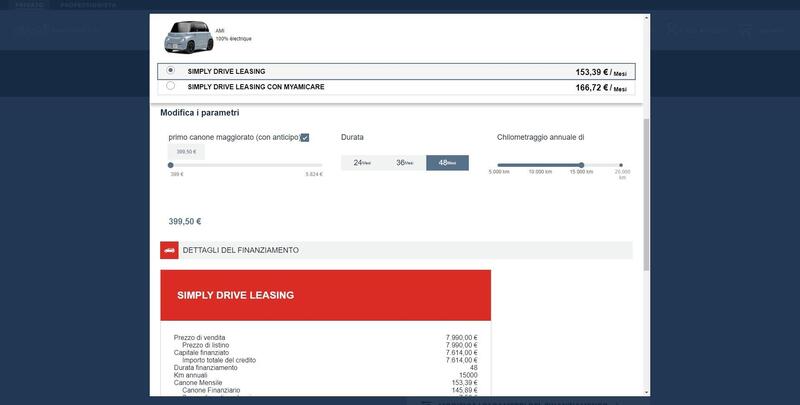Set mileage to the 20.000 km end point
800x405 pixels.
click(621, 165)
